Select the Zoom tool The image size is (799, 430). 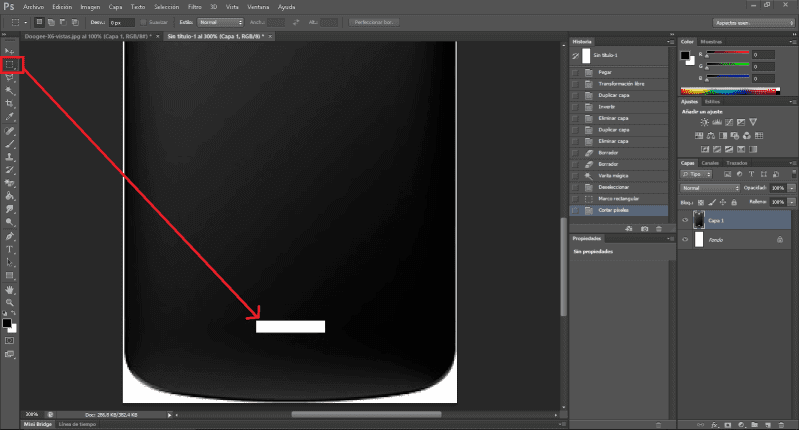pos(9,303)
